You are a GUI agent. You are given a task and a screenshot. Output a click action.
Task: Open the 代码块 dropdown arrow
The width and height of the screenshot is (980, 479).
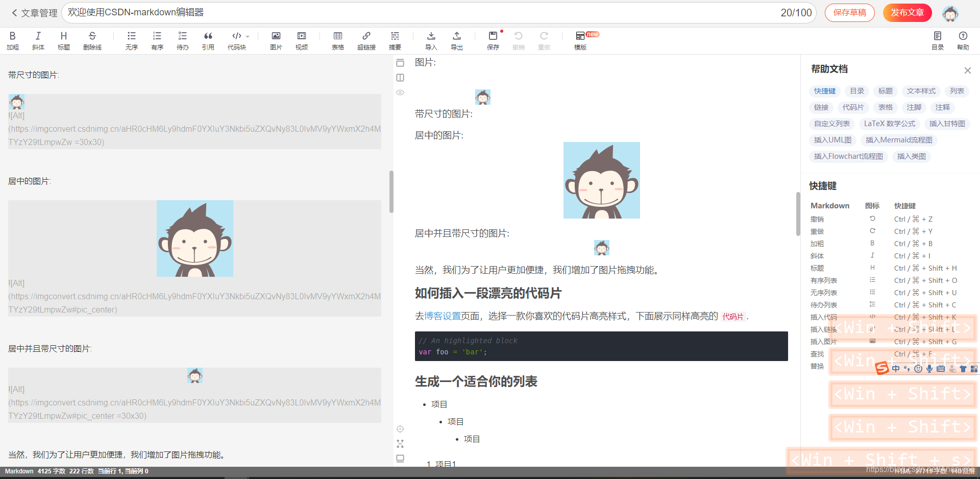pyautogui.click(x=248, y=36)
